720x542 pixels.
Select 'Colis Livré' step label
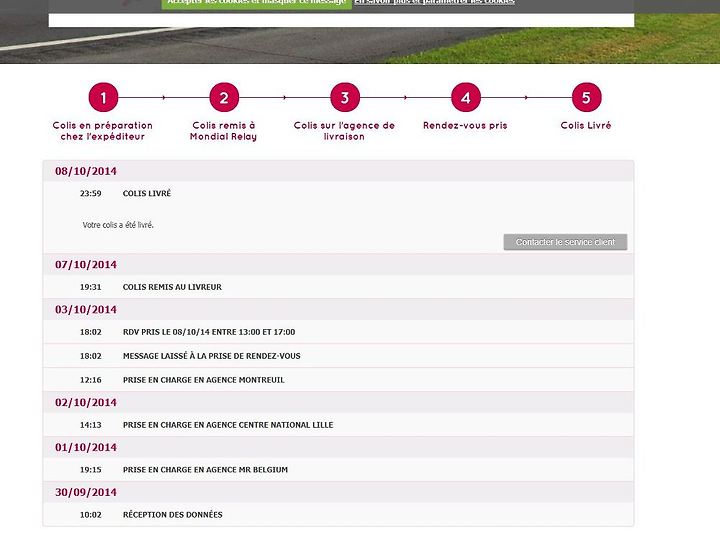[586, 125]
